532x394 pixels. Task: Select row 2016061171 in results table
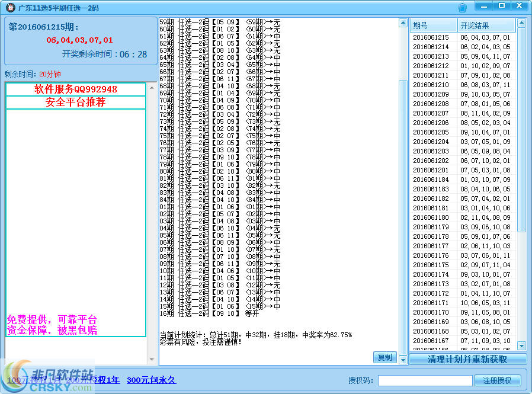463,303
